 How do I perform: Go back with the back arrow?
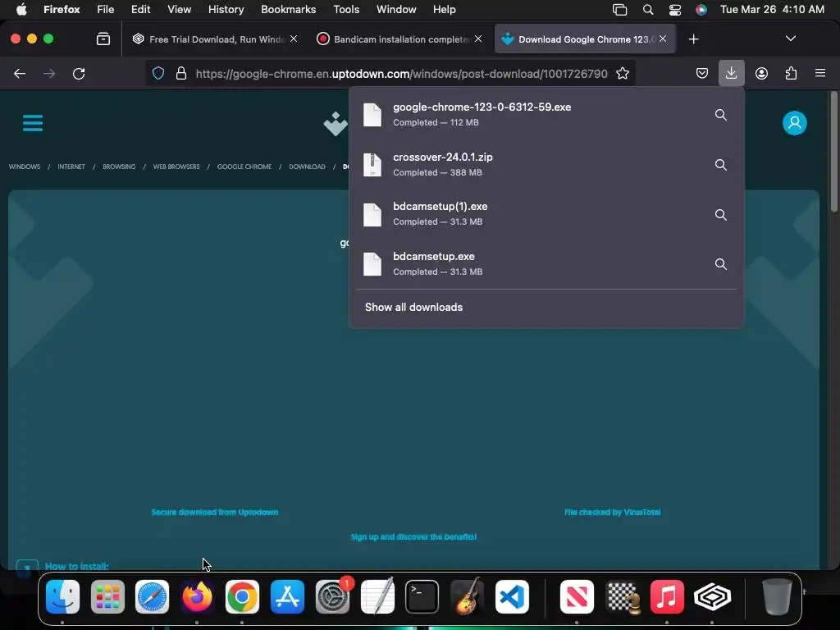[x=20, y=73]
